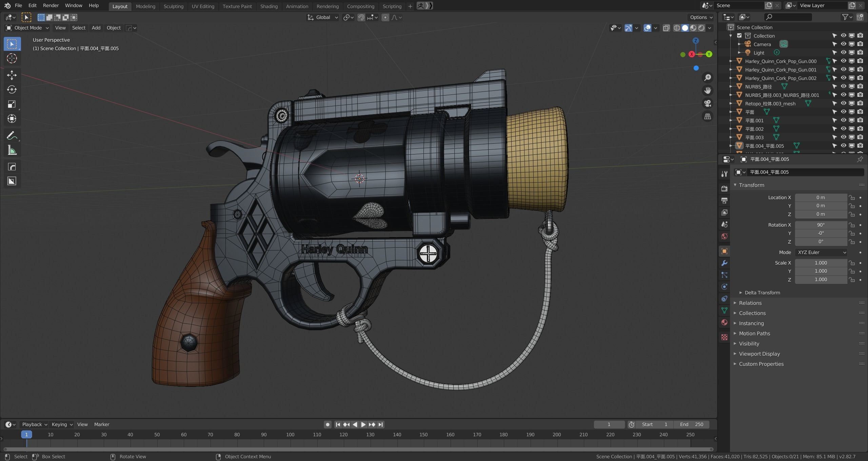Open Texture properties checker icon
The height and width of the screenshot is (461, 868).
coord(724,337)
